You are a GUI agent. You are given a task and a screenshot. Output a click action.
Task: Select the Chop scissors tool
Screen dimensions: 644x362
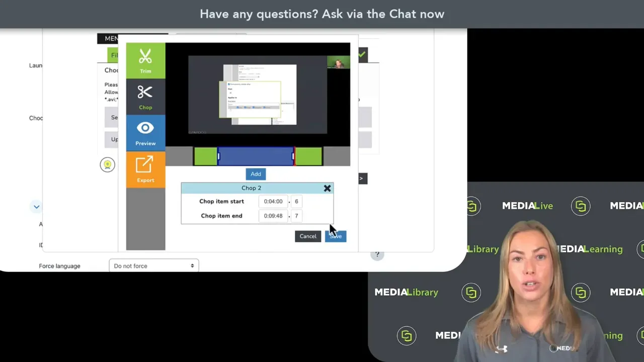[x=145, y=97]
